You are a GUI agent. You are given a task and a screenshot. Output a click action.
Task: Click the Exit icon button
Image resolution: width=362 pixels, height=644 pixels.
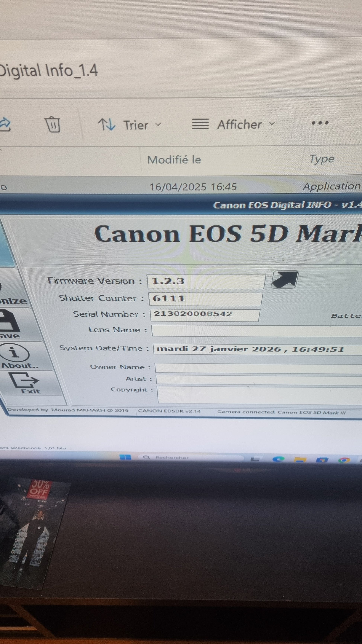point(24,381)
